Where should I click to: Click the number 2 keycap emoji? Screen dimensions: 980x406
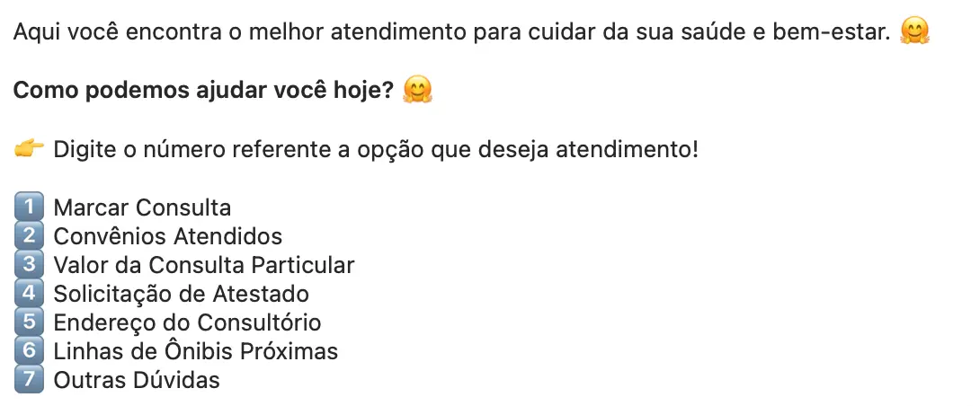(29, 235)
